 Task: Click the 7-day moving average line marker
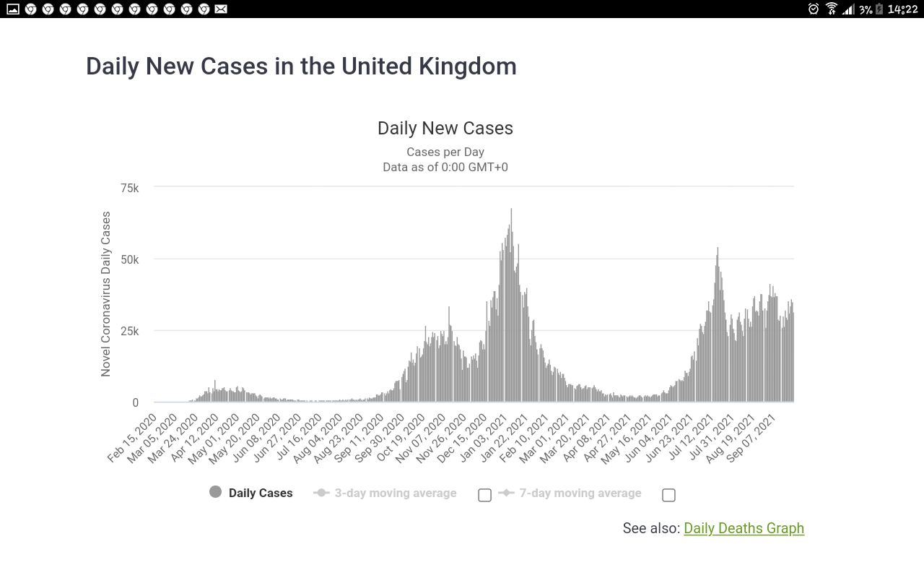(506, 493)
